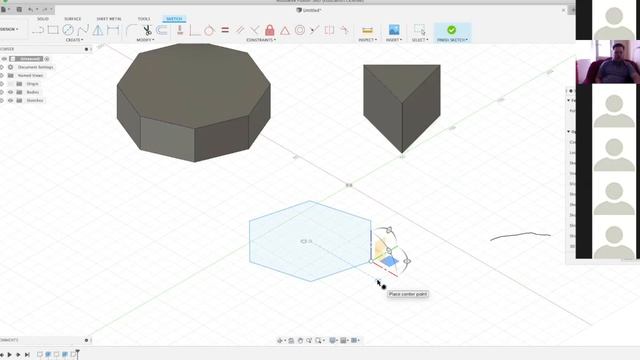Click the Finish Sketch green checkmark
The height and width of the screenshot is (360, 640).
(451, 30)
